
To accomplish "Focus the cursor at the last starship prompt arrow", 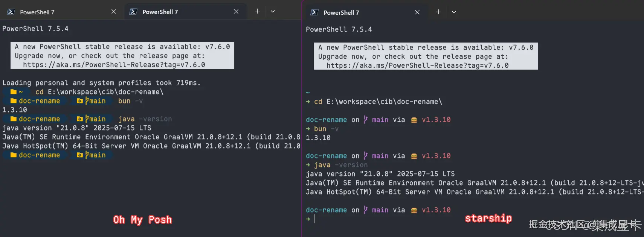I will [314, 219].
